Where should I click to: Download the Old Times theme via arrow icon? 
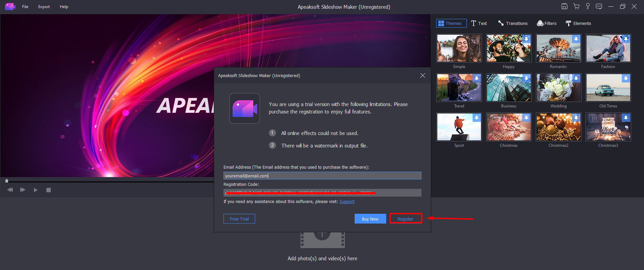(626, 78)
